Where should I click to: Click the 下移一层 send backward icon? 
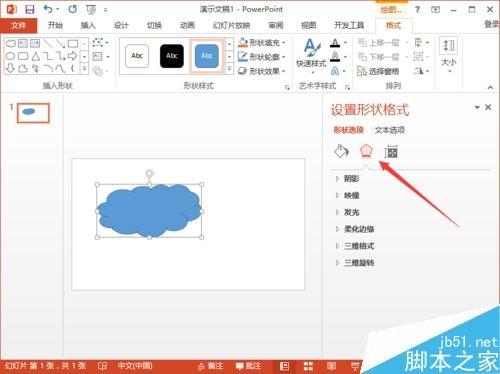click(362, 57)
